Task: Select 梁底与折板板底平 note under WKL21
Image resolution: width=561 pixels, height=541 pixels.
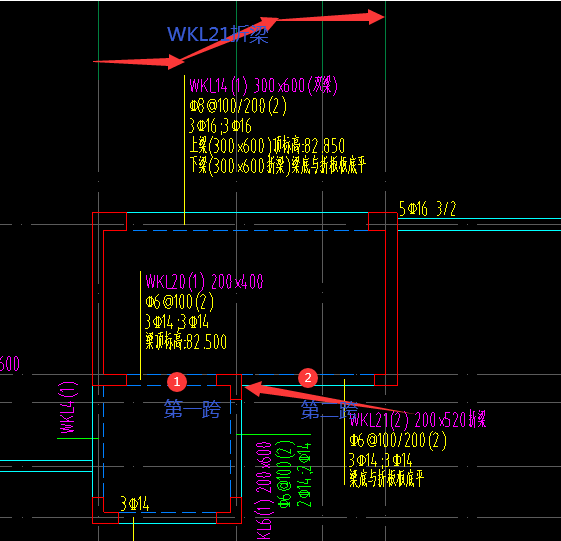Action: point(387,478)
